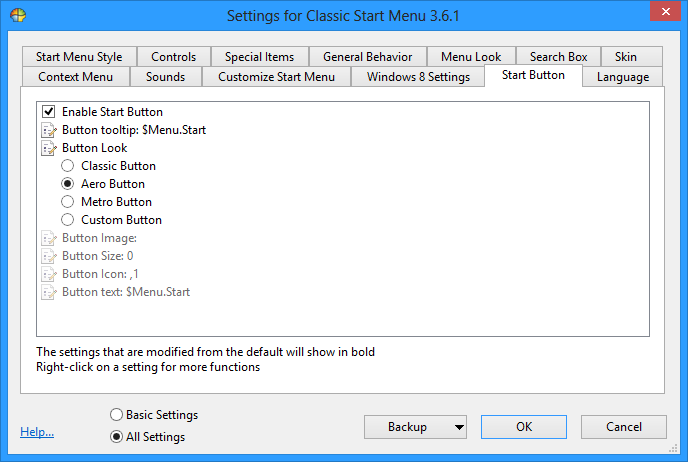Open the Help link

[x=37, y=432]
